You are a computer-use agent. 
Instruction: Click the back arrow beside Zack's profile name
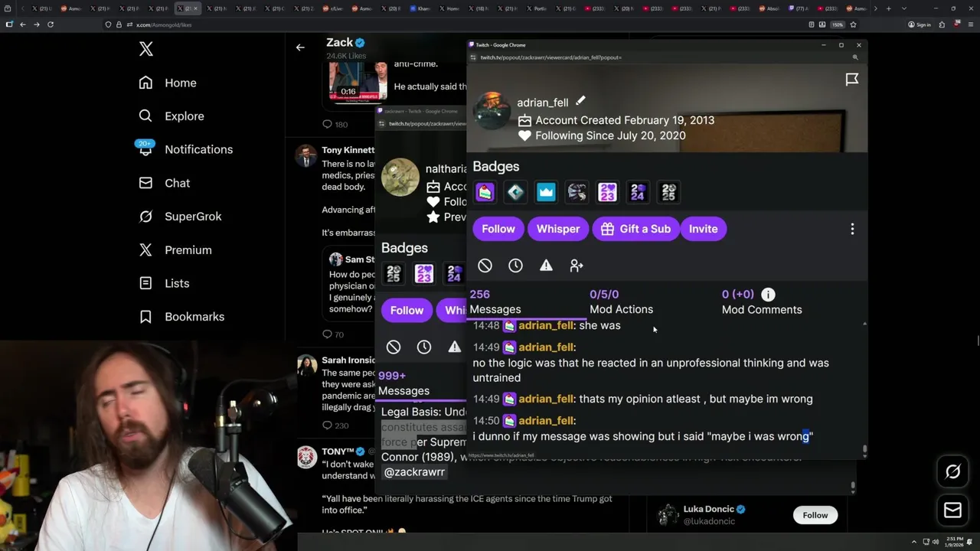[300, 47]
